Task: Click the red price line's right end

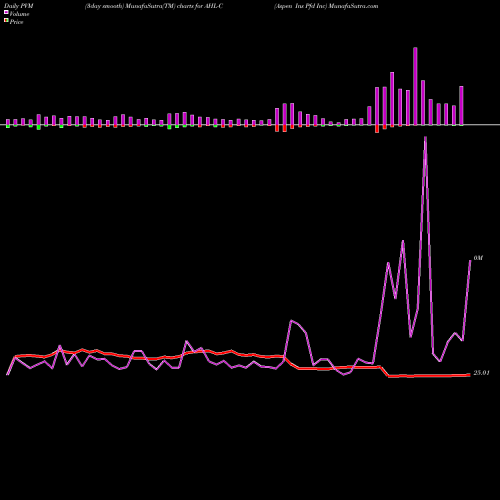Action: pos(469,375)
